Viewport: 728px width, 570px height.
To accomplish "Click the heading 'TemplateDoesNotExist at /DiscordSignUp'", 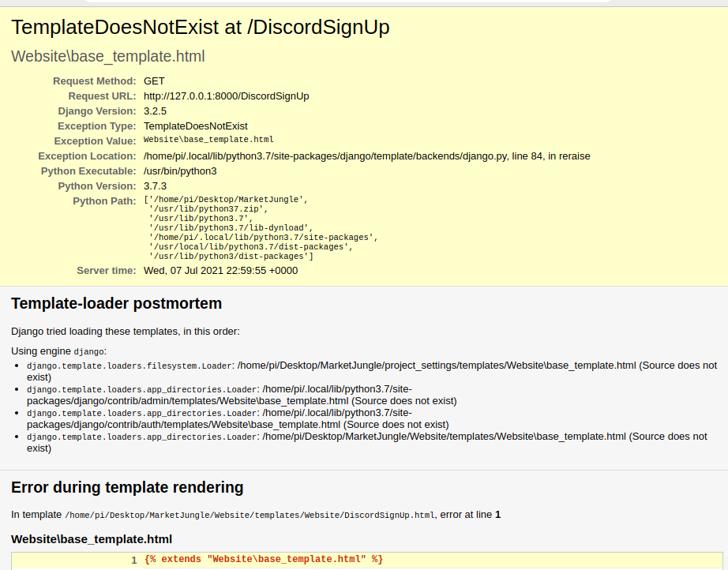I will tap(200, 27).
